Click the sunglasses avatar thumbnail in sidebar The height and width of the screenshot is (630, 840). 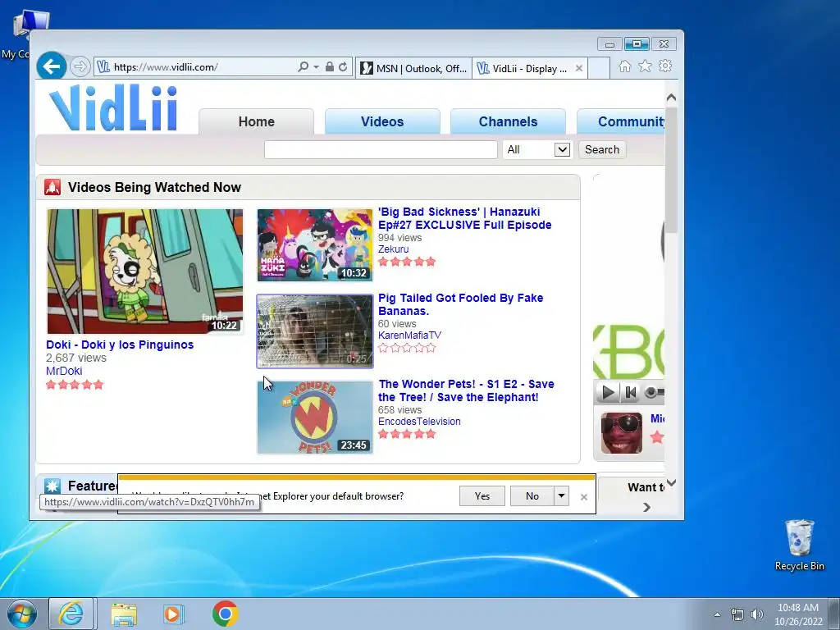pyautogui.click(x=622, y=433)
